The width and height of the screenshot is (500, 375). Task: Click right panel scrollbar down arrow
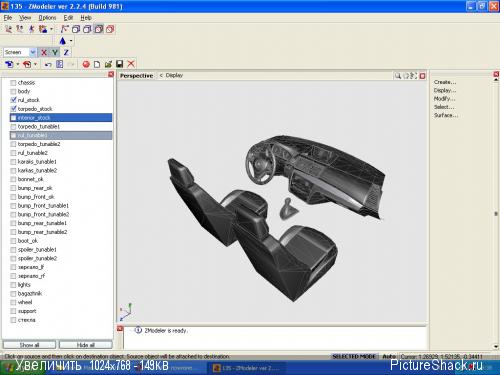tap(496, 347)
